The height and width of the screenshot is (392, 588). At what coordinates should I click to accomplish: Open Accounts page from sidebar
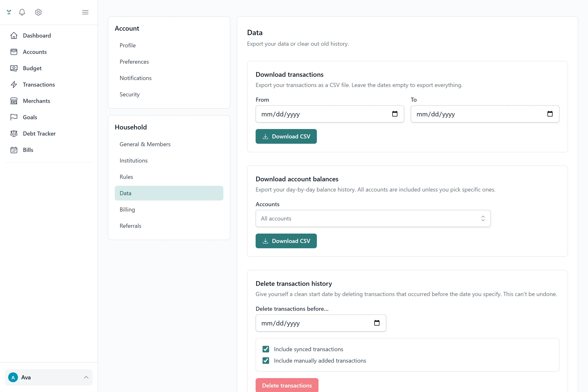click(x=49, y=52)
